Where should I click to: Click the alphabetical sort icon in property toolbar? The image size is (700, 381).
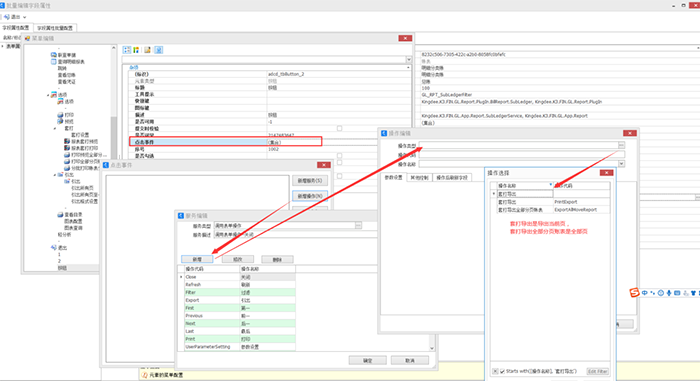coord(136,50)
